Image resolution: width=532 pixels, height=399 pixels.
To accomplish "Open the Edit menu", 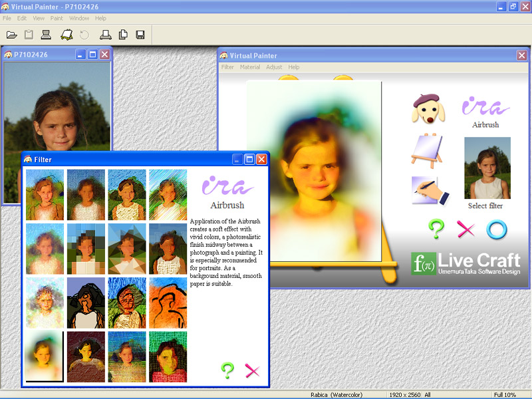I will pyautogui.click(x=22, y=19).
